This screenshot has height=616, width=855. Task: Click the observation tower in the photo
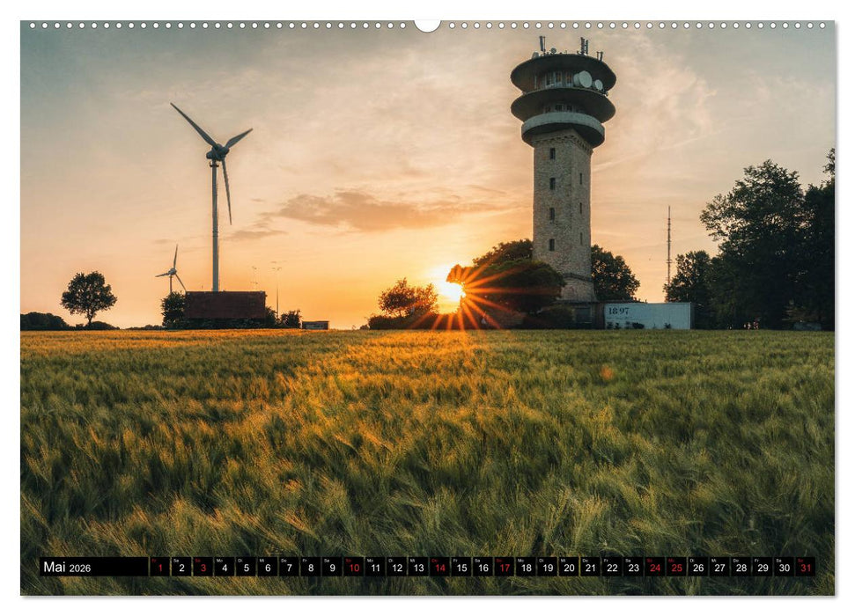[564, 176]
